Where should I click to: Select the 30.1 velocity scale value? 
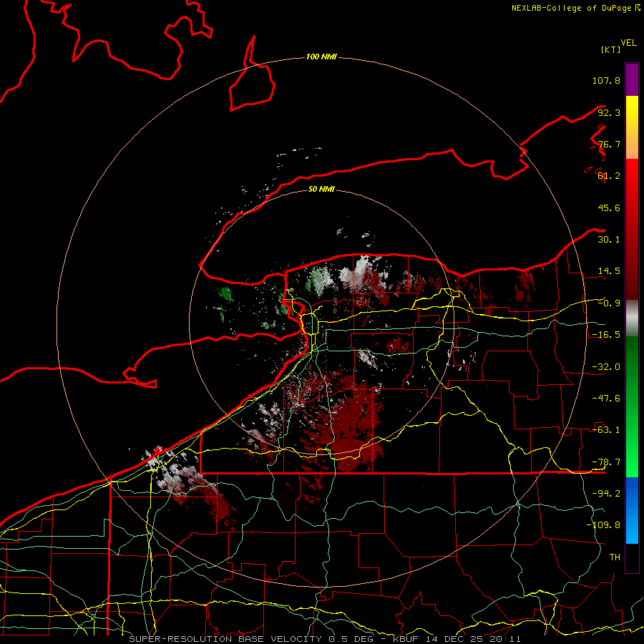coord(609,240)
